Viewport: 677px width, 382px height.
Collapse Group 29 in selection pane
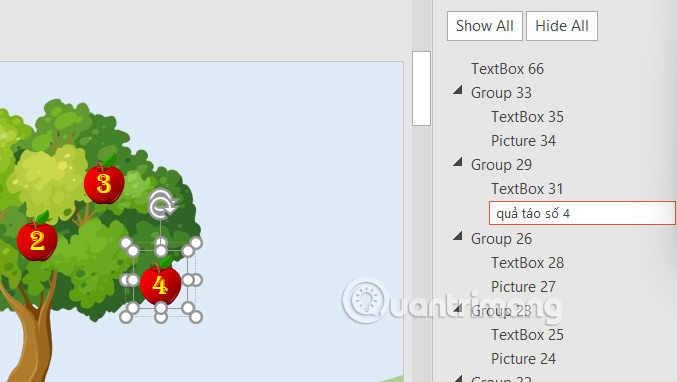tap(458, 162)
